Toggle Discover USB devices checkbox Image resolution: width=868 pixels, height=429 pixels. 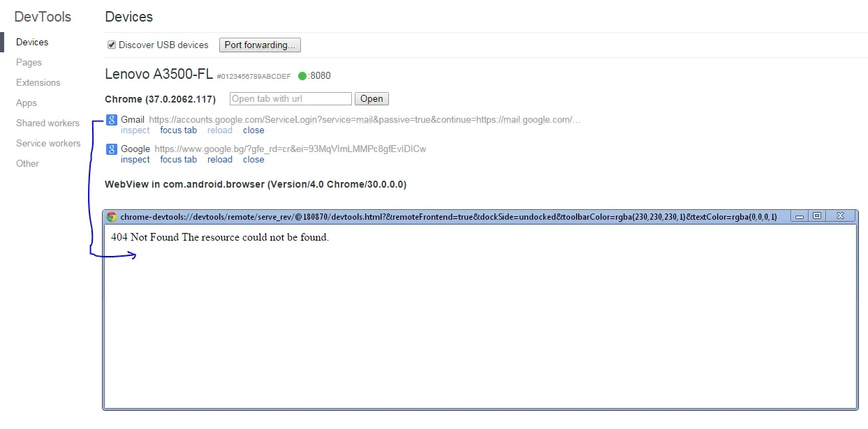coord(111,45)
